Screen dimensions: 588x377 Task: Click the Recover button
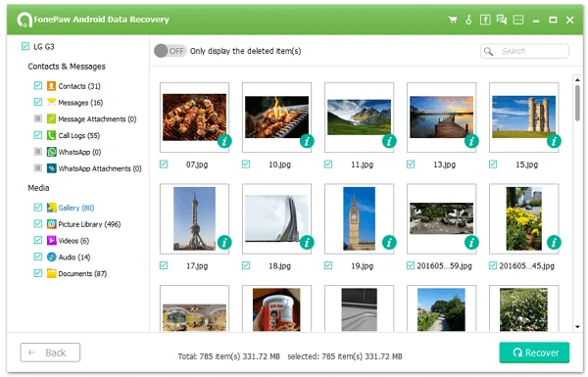coord(534,353)
